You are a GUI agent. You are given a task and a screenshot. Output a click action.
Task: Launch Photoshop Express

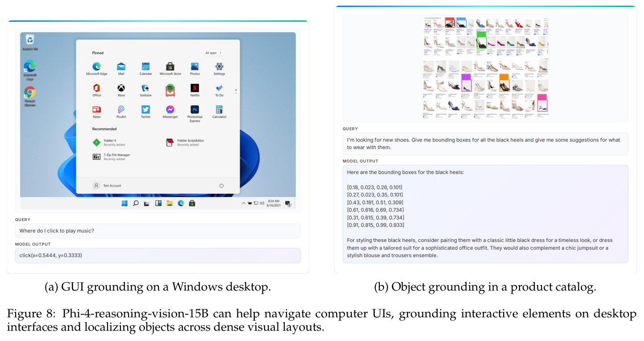click(195, 113)
